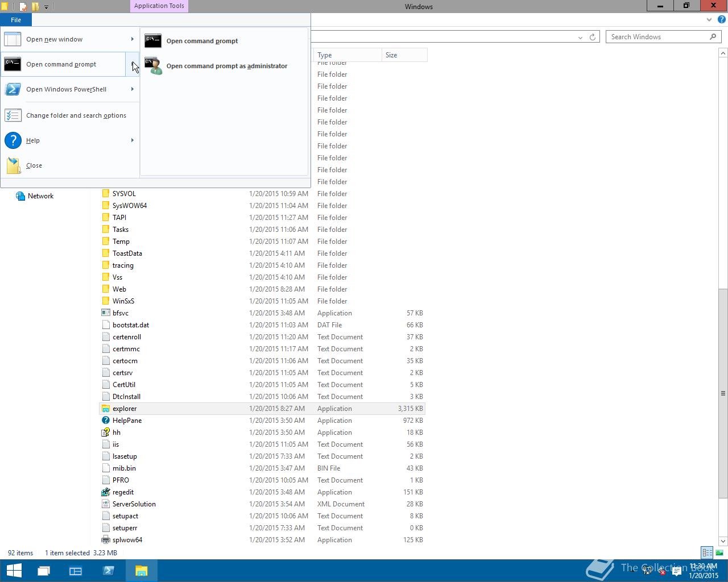Click the Vss folder icon
The image size is (728, 582).
[105, 277]
